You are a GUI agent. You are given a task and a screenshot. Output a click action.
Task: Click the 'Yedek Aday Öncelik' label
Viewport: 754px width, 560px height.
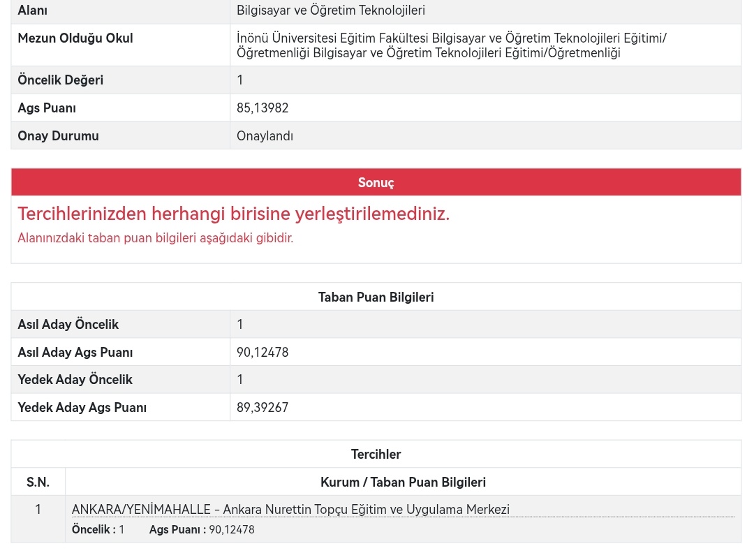coord(75,380)
